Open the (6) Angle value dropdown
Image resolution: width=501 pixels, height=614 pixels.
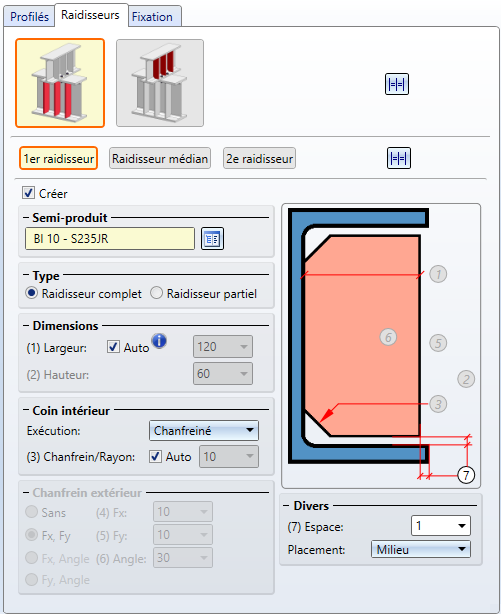click(183, 557)
